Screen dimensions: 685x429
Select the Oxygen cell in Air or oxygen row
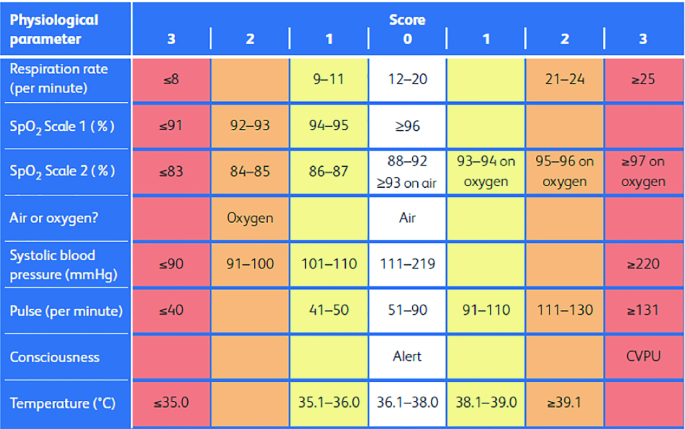coord(249,216)
